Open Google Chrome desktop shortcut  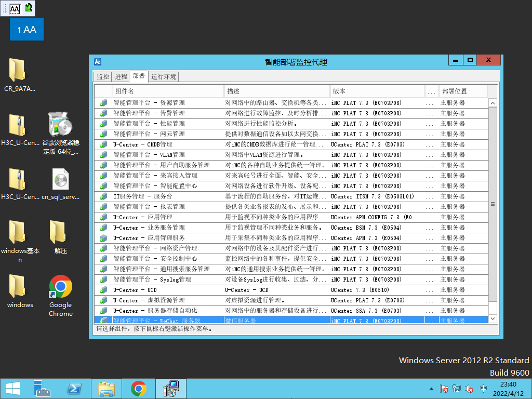click(x=60, y=296)
